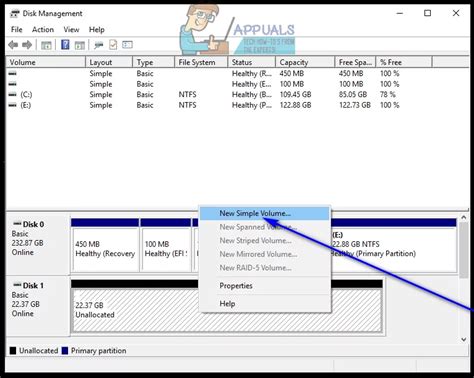Select the (E:) NTFS Primary Partition block
474x378 pixels.
[x=393, y=245]
